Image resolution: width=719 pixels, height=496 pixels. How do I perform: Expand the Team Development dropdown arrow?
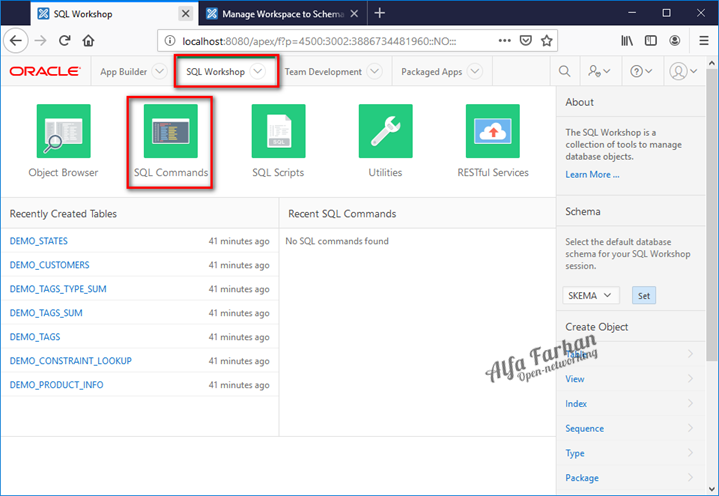pos(375,71)
